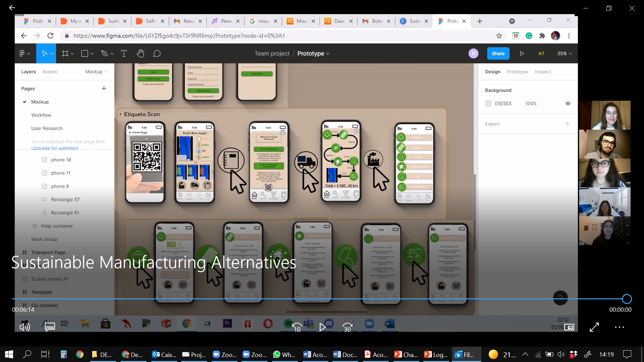Select the checked Mockup page

tap(40, 102)
